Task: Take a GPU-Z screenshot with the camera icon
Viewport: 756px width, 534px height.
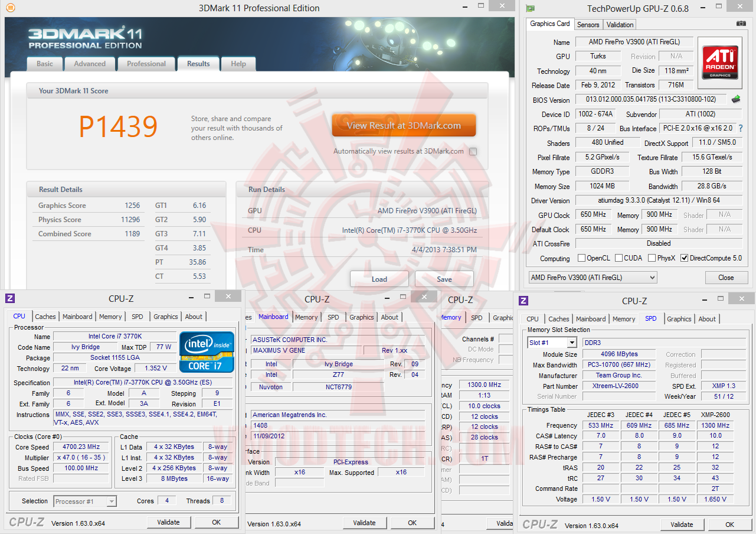Action: click(741, 24)
